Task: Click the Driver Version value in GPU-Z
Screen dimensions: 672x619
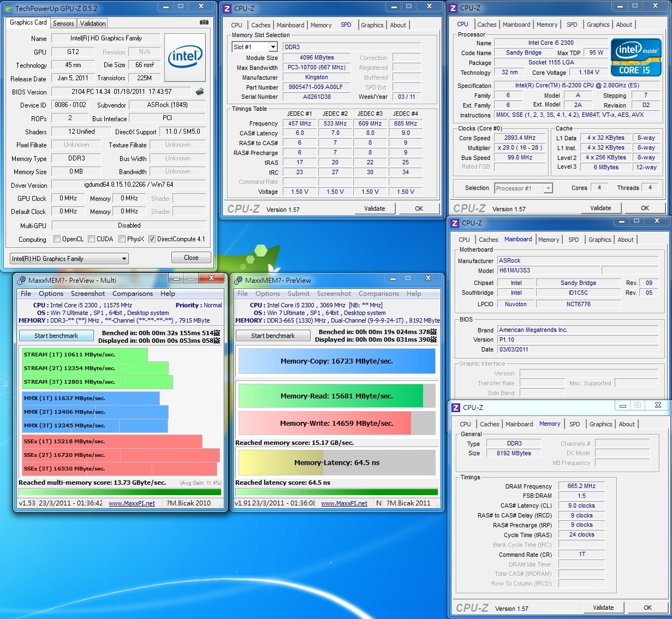Action: point(129,185)
